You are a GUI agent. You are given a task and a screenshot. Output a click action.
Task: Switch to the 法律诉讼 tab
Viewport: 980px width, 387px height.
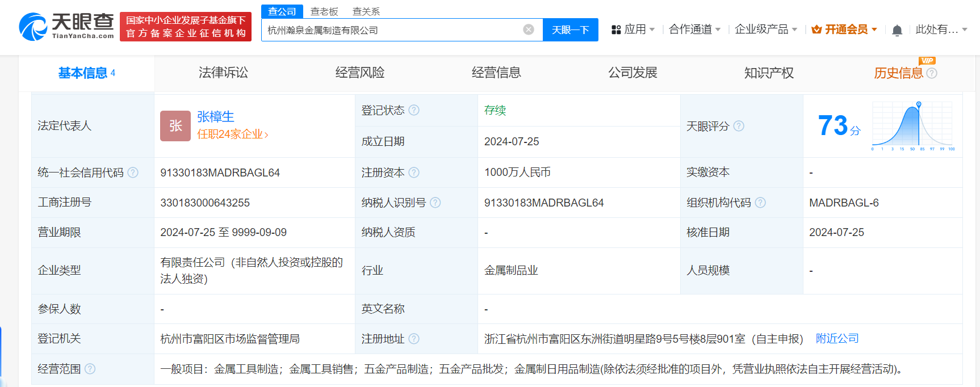223,73
